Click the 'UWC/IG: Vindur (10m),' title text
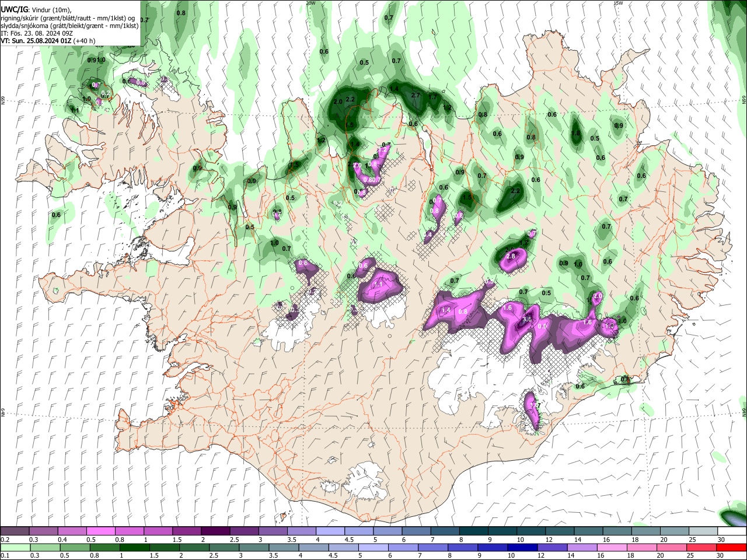Screen dimensions: 747x560 [36, 10]
